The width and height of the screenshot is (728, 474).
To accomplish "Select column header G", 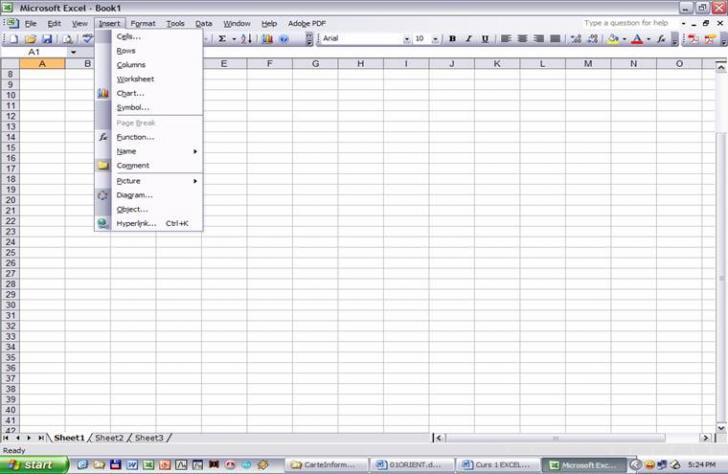I will (x=315, y=64).
